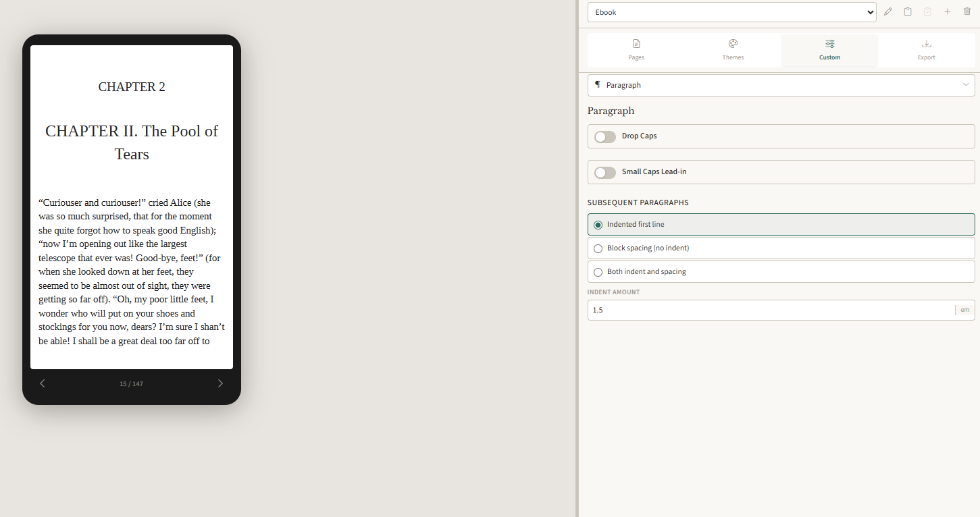Screen dimensions: 980x517
Task: Advance to the next page in the preview
Action: click(220, 383)
